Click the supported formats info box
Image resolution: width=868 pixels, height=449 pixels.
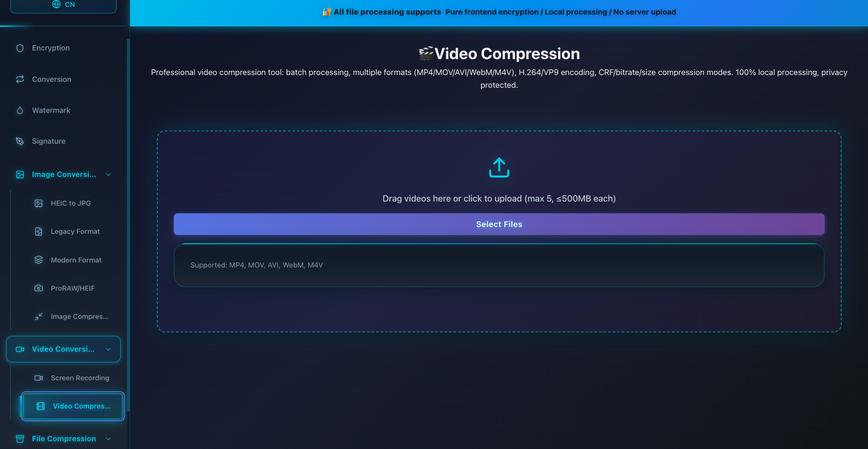[x=499, y=265]
